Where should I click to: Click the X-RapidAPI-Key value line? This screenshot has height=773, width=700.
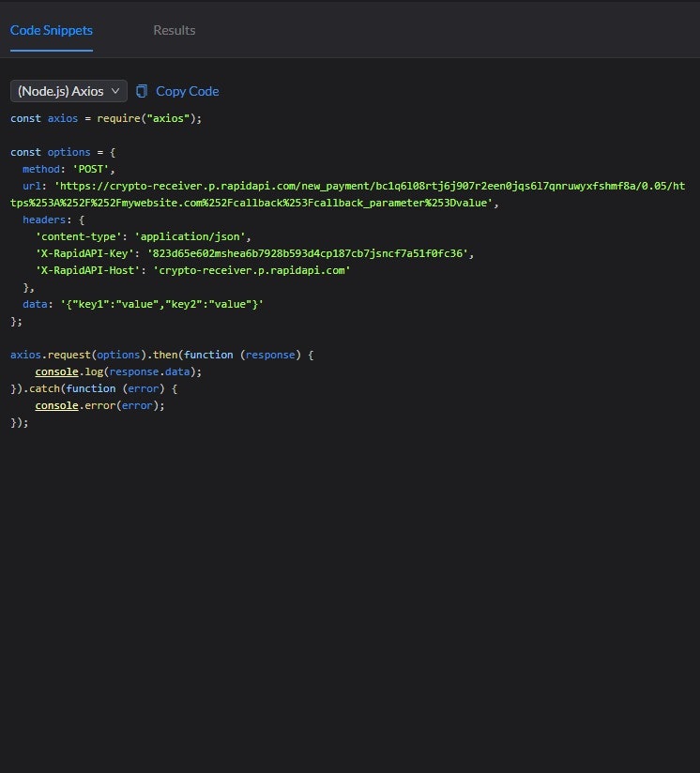[254, 253]
